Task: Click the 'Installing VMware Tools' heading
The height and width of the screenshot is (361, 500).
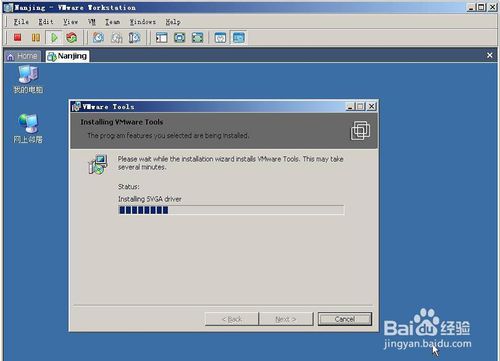Action: pyautogui.click(x=122, y=122)
